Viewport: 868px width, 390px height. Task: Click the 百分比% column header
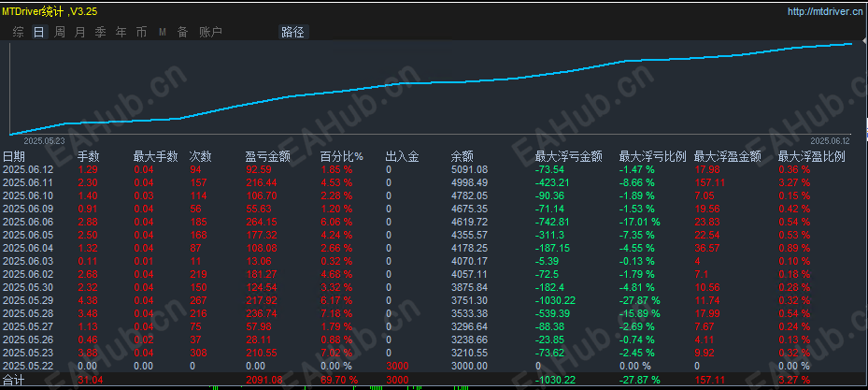[342, 157]
